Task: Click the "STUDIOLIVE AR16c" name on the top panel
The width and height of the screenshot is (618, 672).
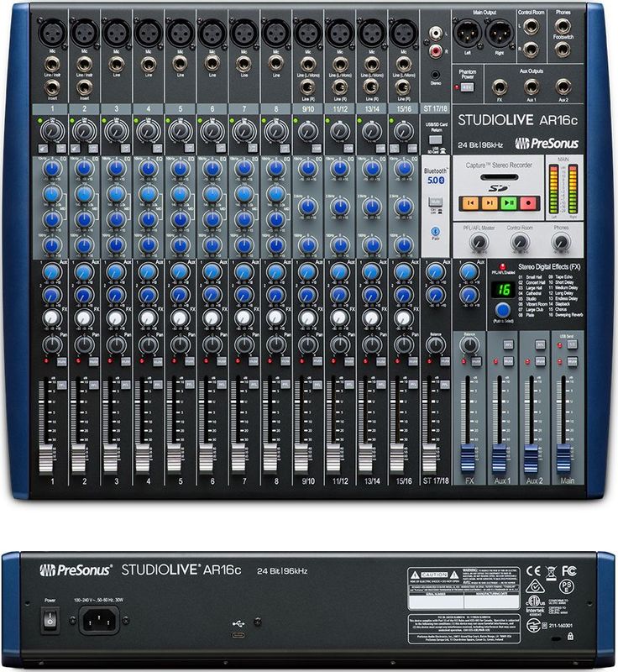Action: [517, 120]
